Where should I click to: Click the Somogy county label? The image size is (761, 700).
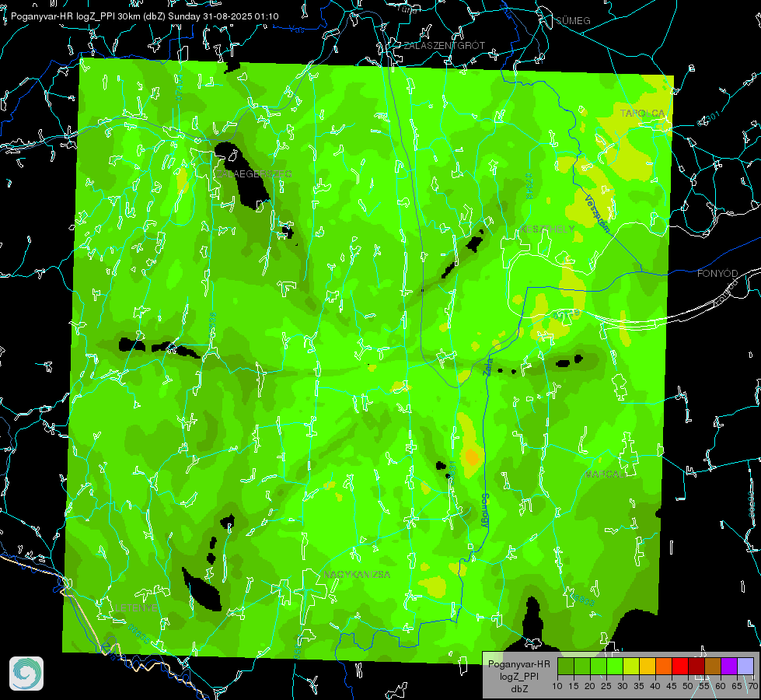(485, 511)
